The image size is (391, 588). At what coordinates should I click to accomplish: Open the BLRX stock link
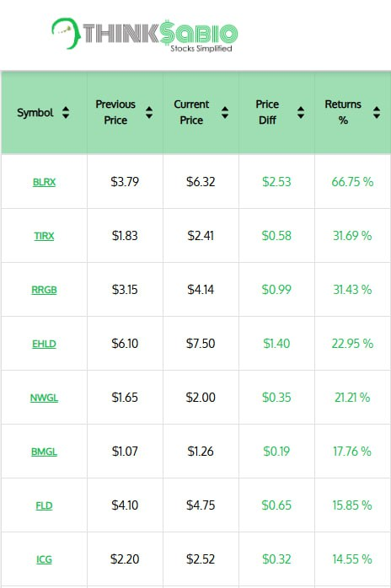pos(44,182)
